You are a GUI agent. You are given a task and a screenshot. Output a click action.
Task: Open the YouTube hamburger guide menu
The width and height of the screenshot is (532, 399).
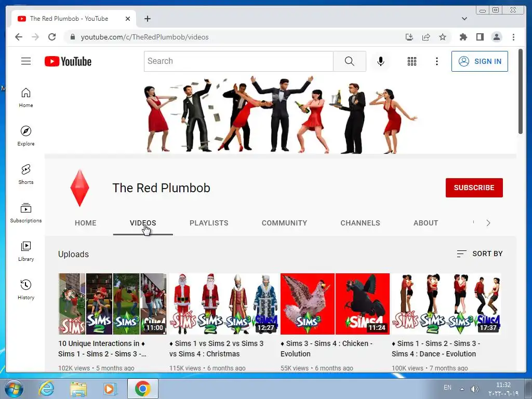[x=26, y=61]
